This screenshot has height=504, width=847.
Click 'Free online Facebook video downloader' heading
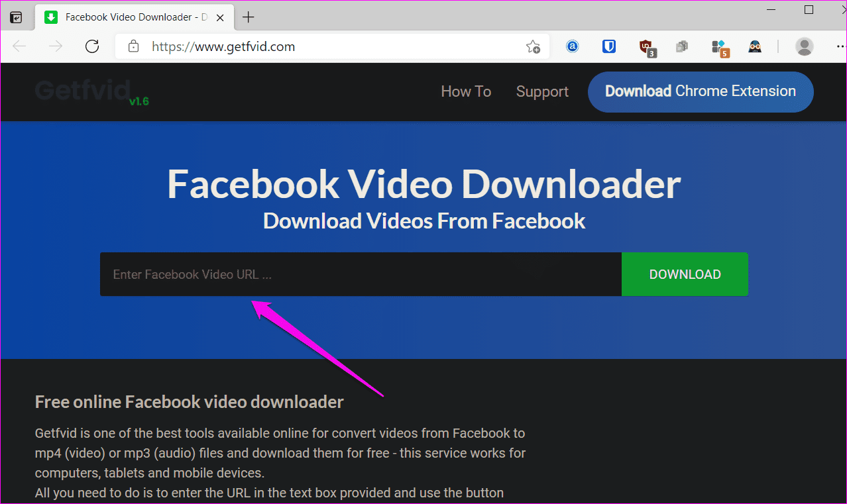pyautogui.click(x=189, y=402)
